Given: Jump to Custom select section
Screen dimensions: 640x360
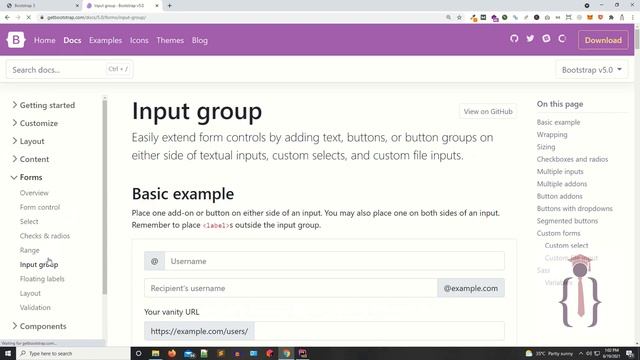Looking at the screenshot, I should pos(567,245).
